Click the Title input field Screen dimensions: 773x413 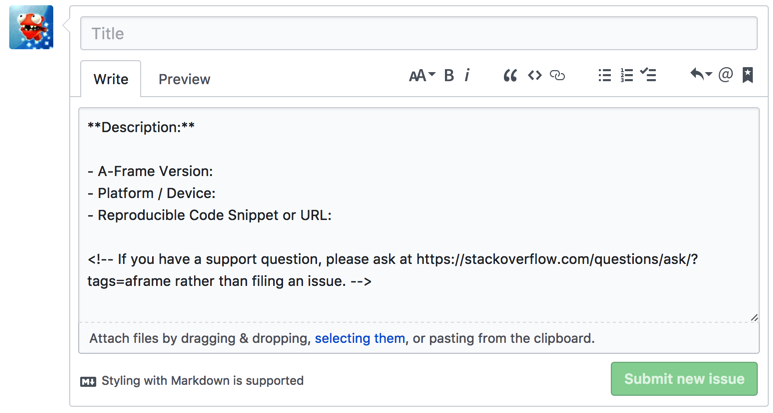(419, 33)
